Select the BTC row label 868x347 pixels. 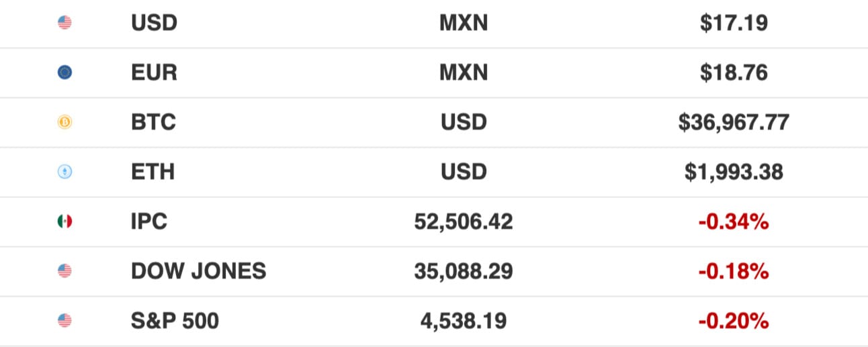[x=153, y=123]
